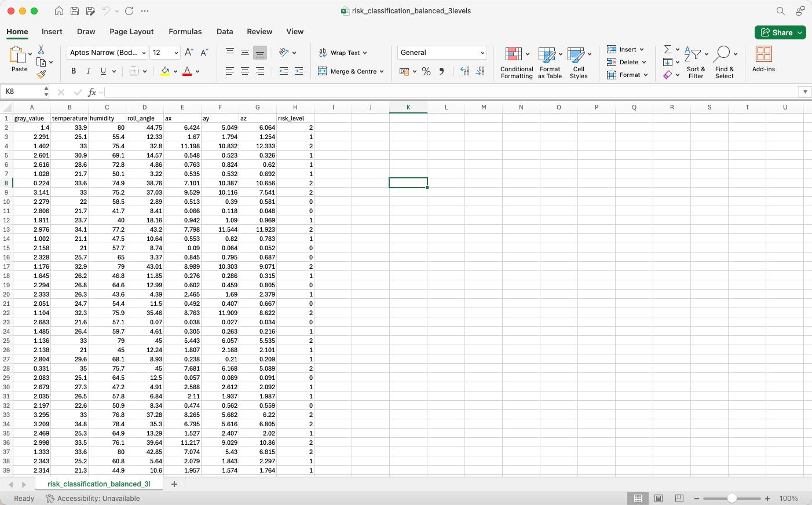Switch to the Formulas ribbon tab

click(185, 32)
